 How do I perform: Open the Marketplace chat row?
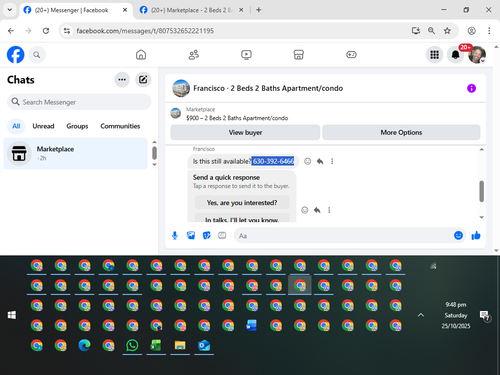click(x=75, y=153)
